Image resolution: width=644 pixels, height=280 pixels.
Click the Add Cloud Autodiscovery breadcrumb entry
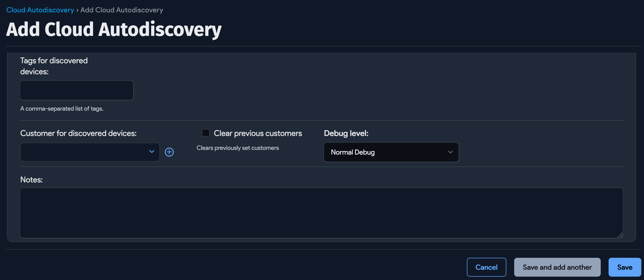[x=121, y=10]
